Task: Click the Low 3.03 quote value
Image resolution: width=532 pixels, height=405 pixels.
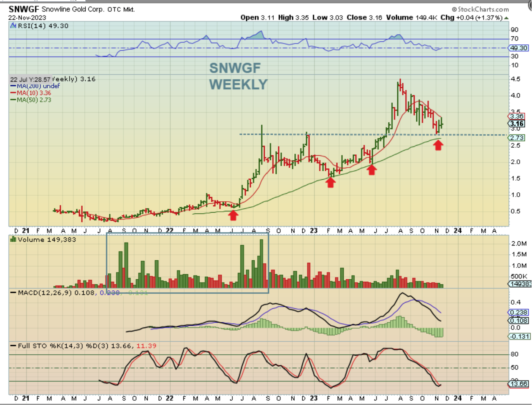Action: point(328,17)
